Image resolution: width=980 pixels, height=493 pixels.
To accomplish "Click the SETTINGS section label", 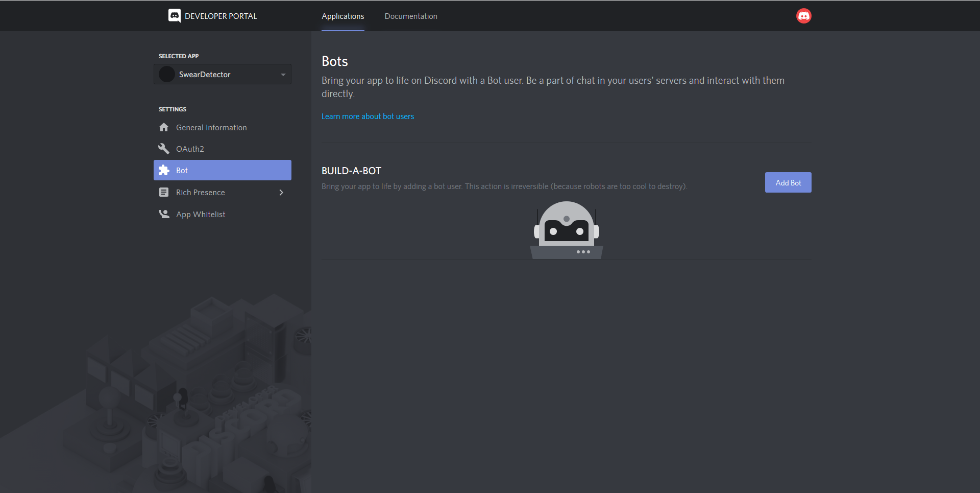I will point(173,109).
